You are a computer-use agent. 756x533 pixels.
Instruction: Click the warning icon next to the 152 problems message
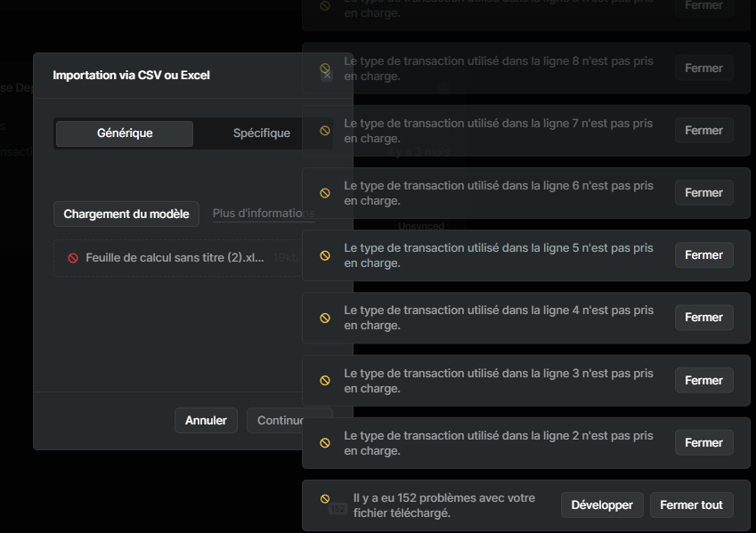pyautogui.click(x=325, y=497)
